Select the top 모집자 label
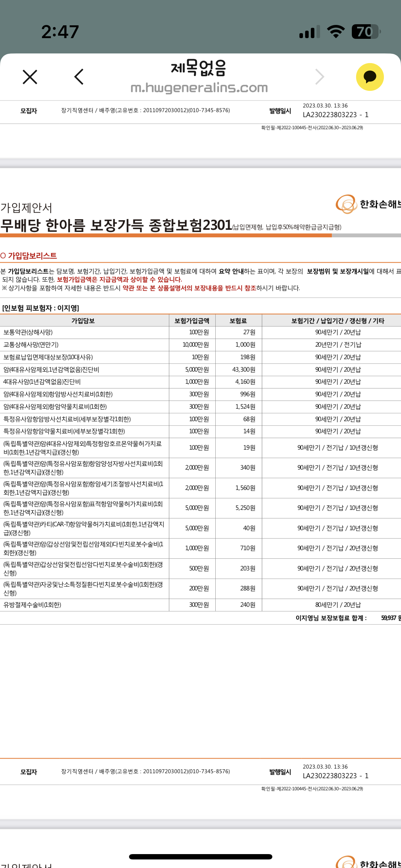Viewport: 401px width, 868px height. pos(29,111)
